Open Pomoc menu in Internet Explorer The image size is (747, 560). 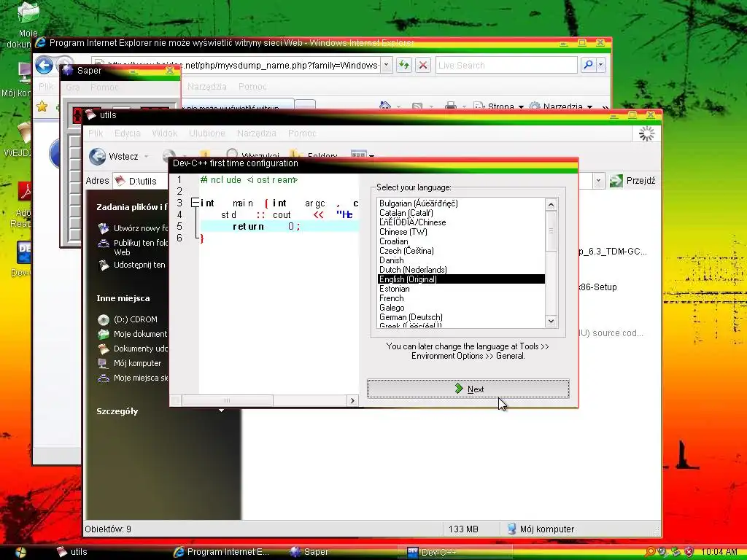(252, 87)
